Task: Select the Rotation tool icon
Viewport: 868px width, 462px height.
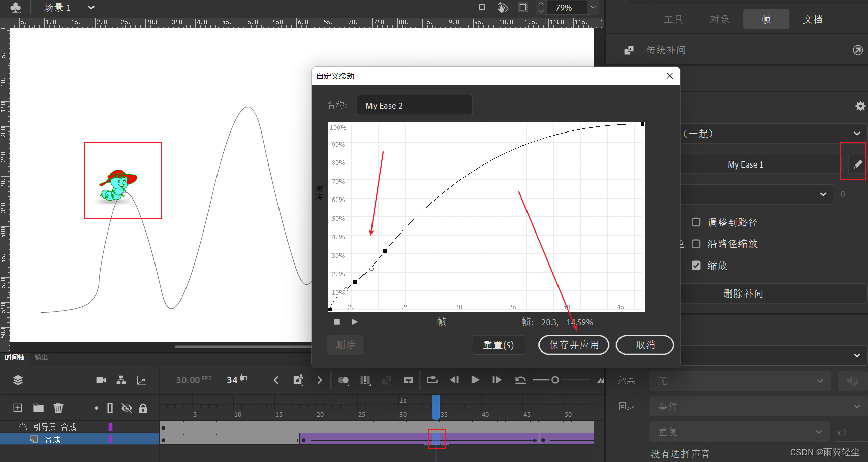Action: (x=503, y=7)
